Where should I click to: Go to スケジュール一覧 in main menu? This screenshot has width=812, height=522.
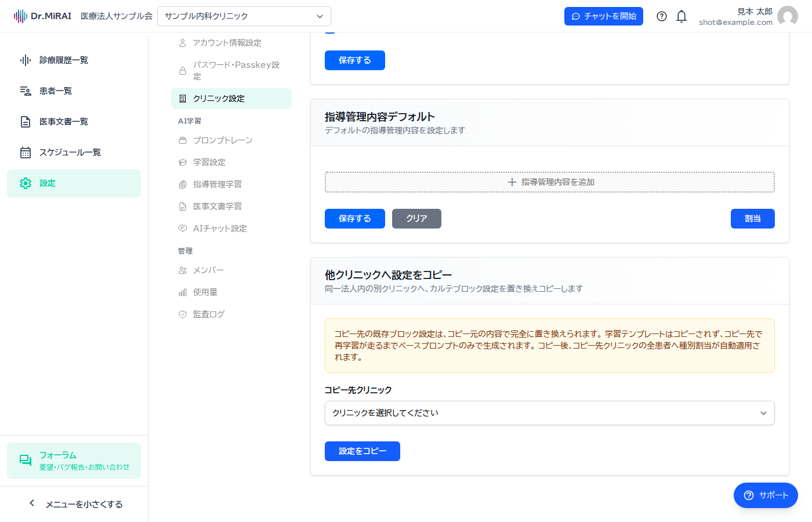coord(74,153)
